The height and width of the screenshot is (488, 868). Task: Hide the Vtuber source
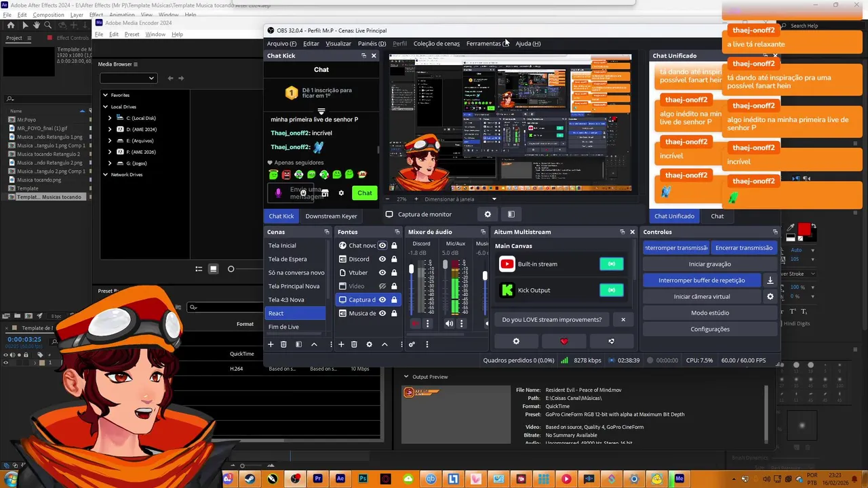[x=382, y=272]
